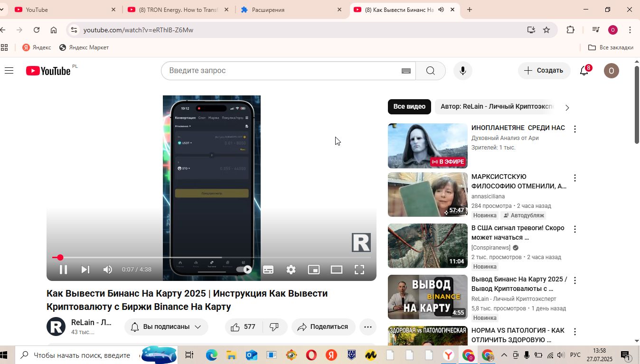The height and width of the screenshot is (364, 640).
Task: Open Вывод Бинанс На Карту 2025 title
Action: 519,284
